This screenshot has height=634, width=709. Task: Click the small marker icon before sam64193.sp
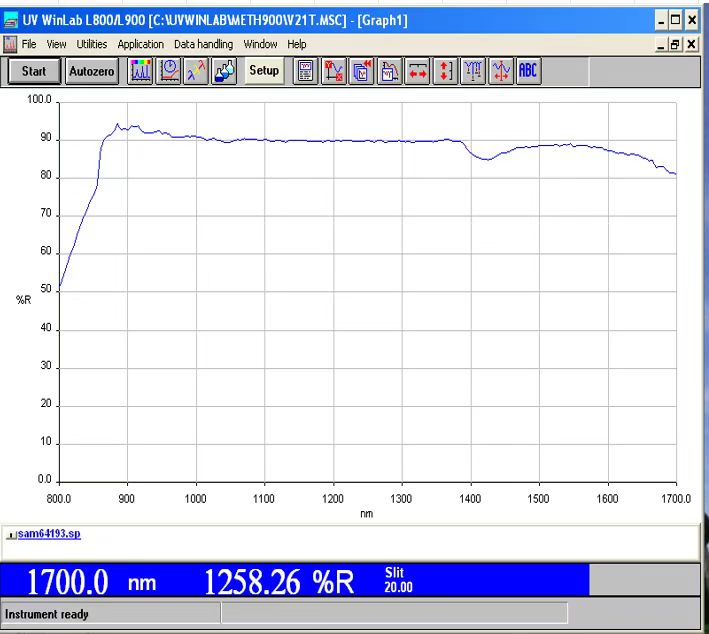(11, 535)
